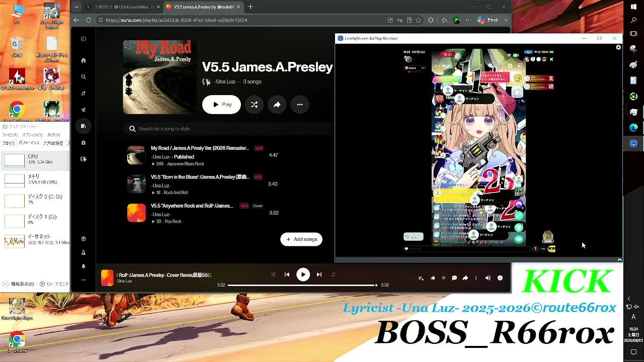Image resolution: width=644 pixels, height=362 pixels.
Task: Open the Windows Start button
Action: coord(633,7)
